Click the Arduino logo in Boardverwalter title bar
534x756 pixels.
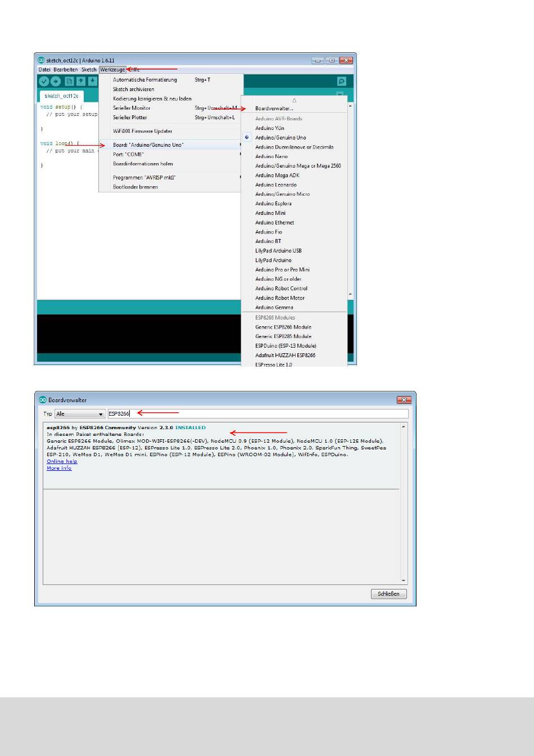pos(43,400)
